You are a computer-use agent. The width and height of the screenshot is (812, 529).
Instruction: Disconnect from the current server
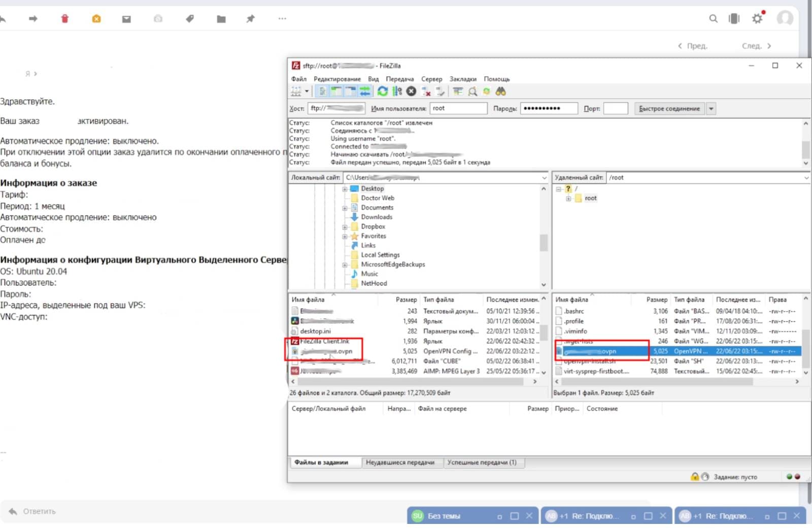[x=426, y=91]
